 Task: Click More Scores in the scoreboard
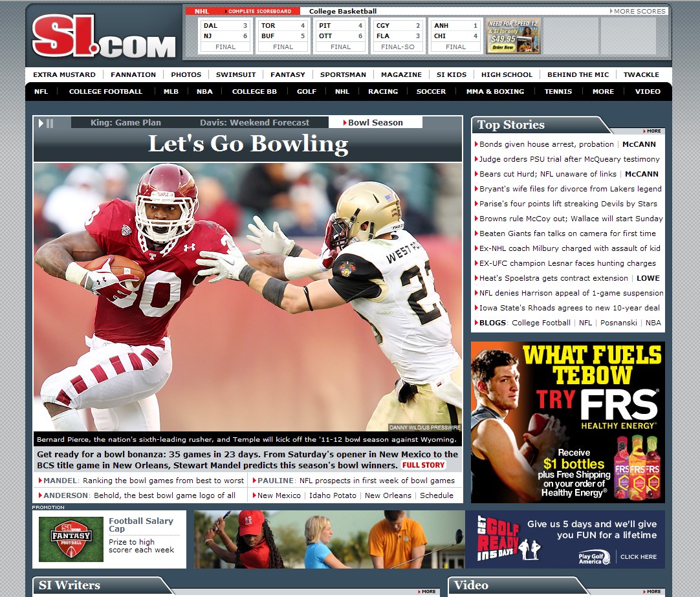pos(637,11)
